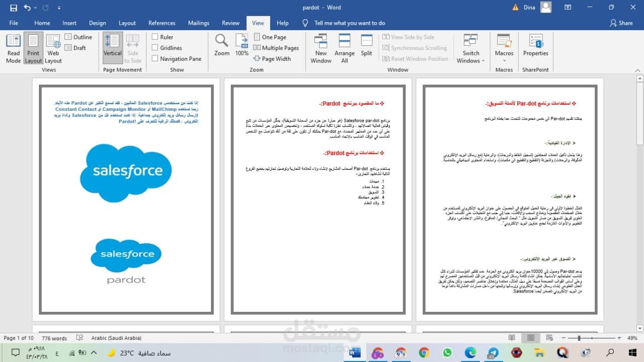
Task: Click Page 1 of 10 in status bar
Action: [x=19, y=338]
